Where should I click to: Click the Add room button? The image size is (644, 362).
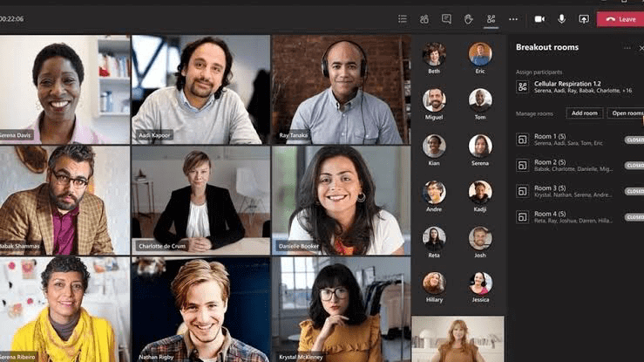pyautogui.click(x=584, y=113)
